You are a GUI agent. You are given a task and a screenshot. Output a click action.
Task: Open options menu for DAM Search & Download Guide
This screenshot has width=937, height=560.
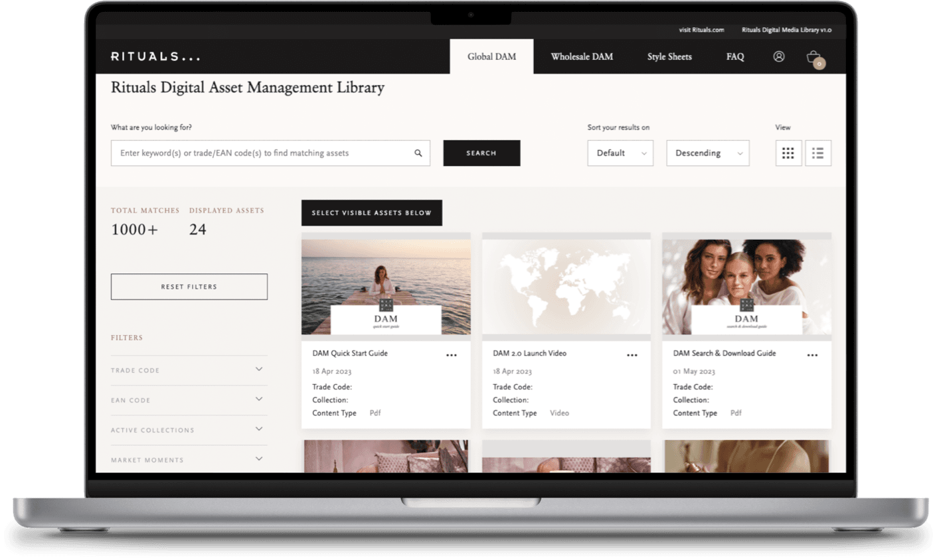coord(812,356)
